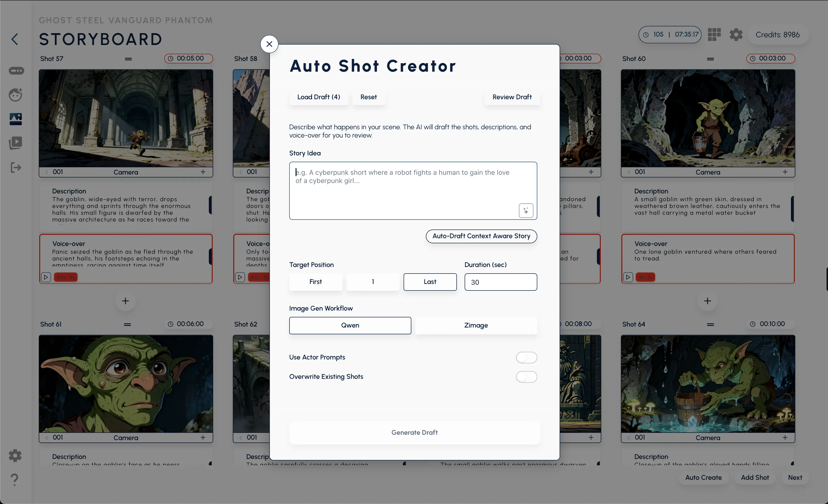
Task: Play Shot 57 voice-over audio
Action: coord(46,277)
